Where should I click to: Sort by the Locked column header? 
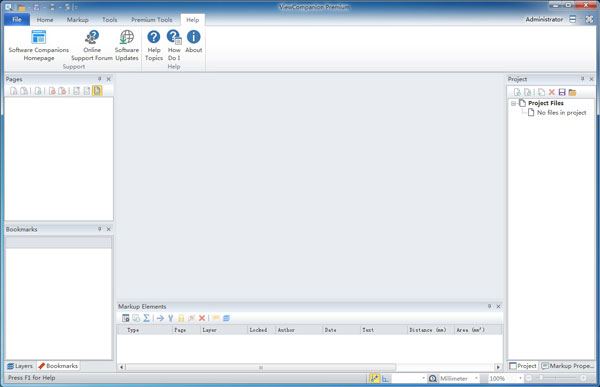pos(261,330)
